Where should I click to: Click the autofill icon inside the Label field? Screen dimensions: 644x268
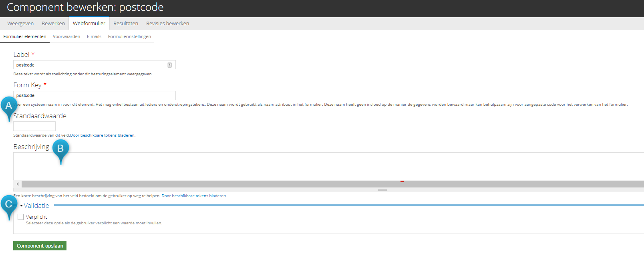[x=169, y=65]
